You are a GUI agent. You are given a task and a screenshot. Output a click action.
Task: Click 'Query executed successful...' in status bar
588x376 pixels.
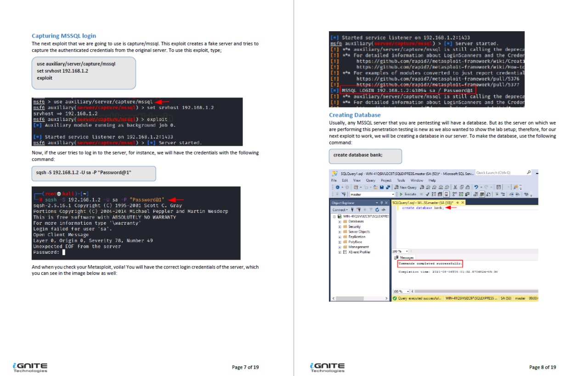point(420,298)
